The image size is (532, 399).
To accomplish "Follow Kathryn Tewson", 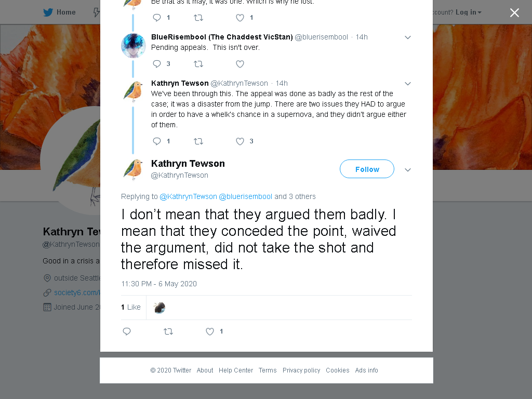I will click(367, 169).
